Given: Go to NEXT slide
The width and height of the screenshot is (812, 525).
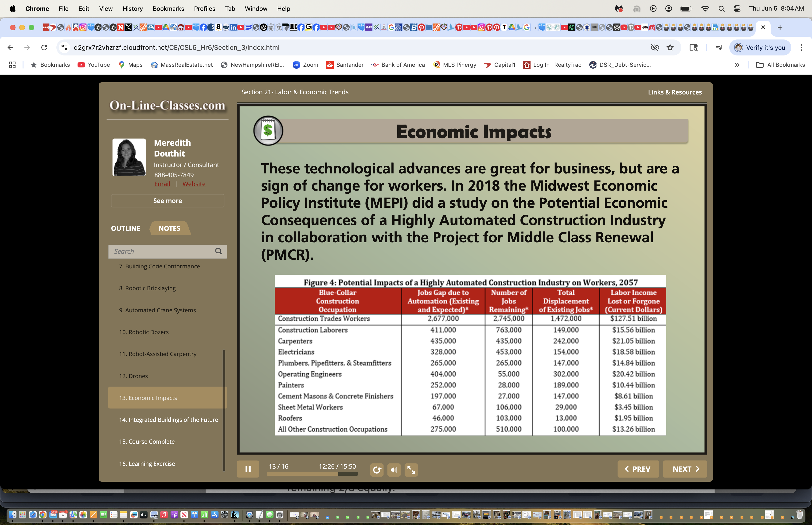Looking at the screenshot, I should (x=685, y=469).
